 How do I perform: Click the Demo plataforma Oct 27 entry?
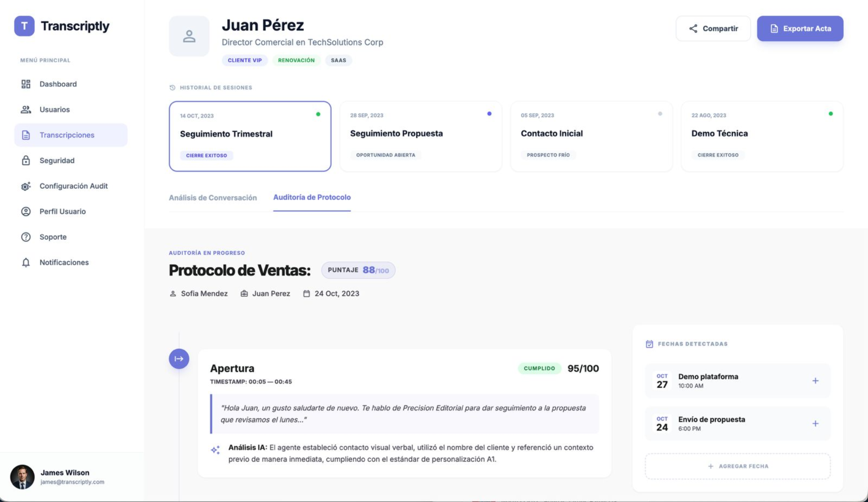[738, 381]
